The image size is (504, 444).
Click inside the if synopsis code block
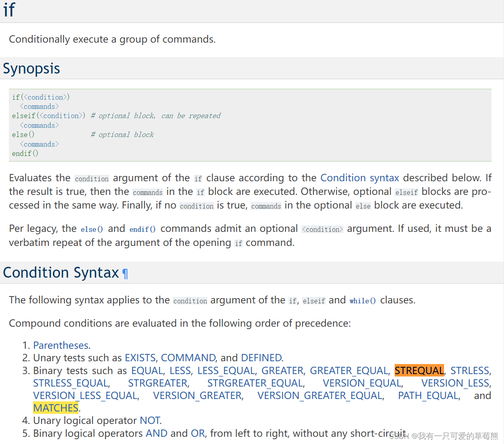(250, 125)
